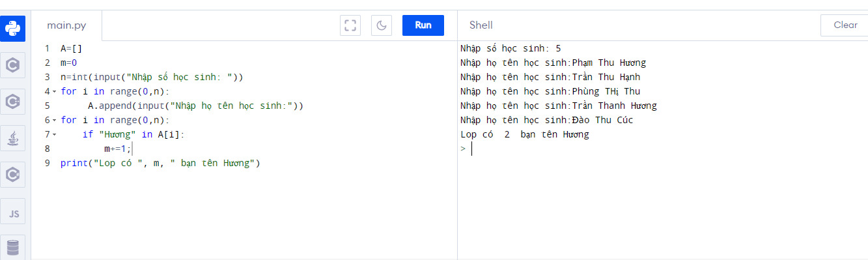The width and height of the screenshot is (868, 260).
Task: Clear the shell output
Action: (845, 25)
